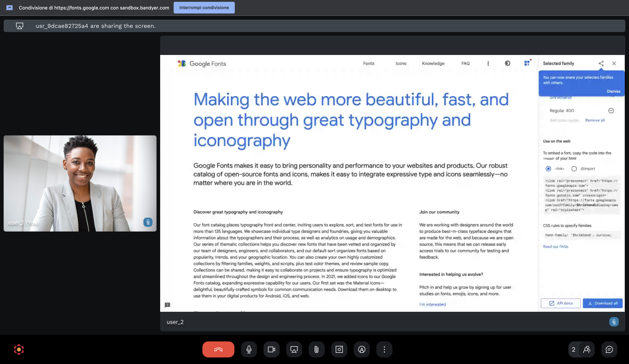Click I'm interested link

click(432, 304)
